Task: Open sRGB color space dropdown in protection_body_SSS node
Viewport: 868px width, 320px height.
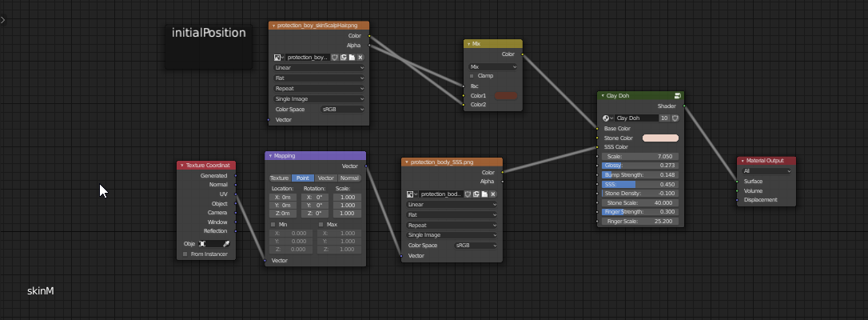Action: (476, 246)
